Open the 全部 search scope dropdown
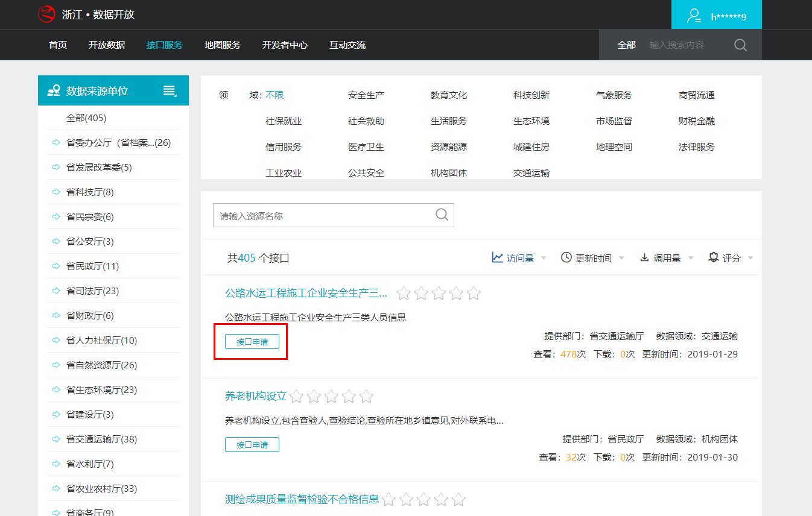812x516 pixels. [626, 45]
